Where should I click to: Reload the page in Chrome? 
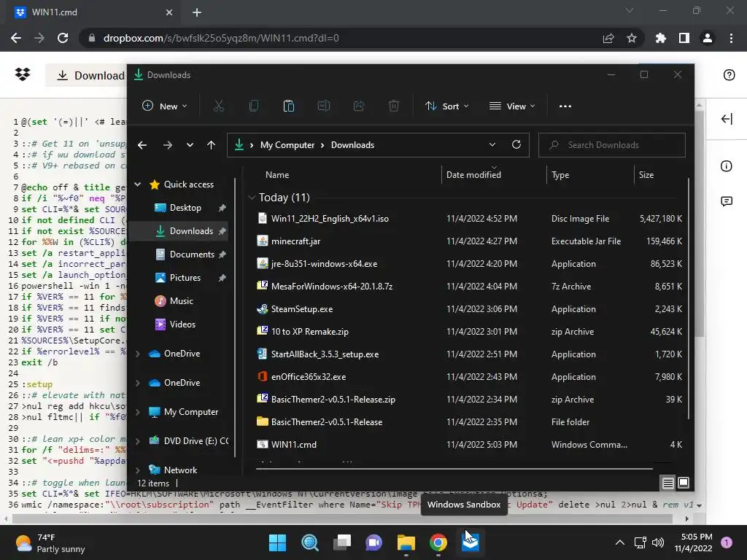click(63, 38)
